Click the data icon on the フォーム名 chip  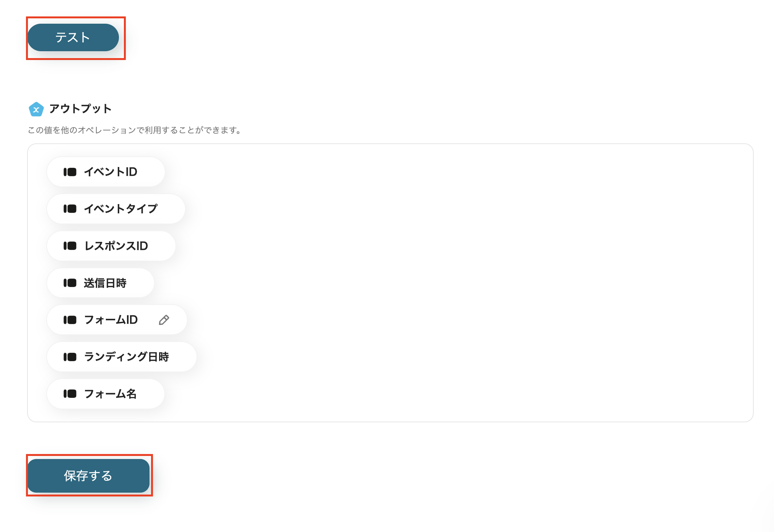71,394
